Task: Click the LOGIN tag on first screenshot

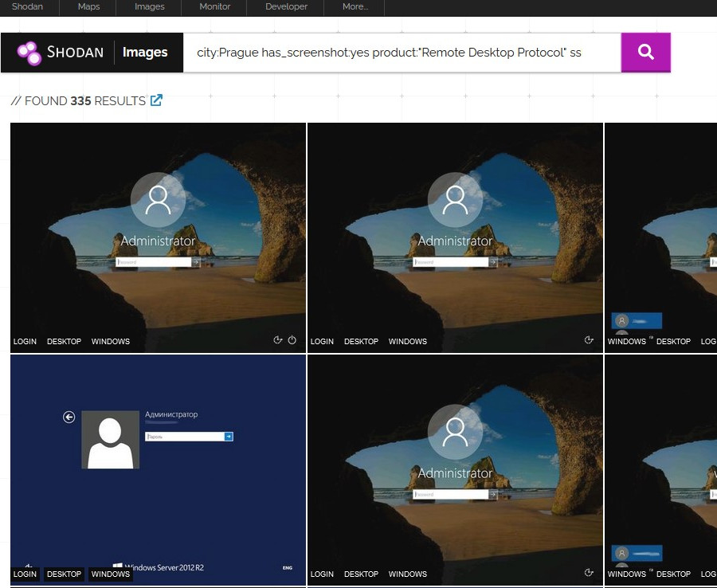Action: [25, 342]
